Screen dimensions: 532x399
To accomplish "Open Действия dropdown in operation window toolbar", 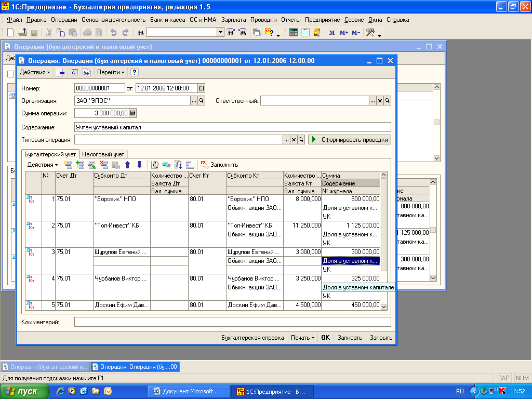I will click(x=35, y=72).
